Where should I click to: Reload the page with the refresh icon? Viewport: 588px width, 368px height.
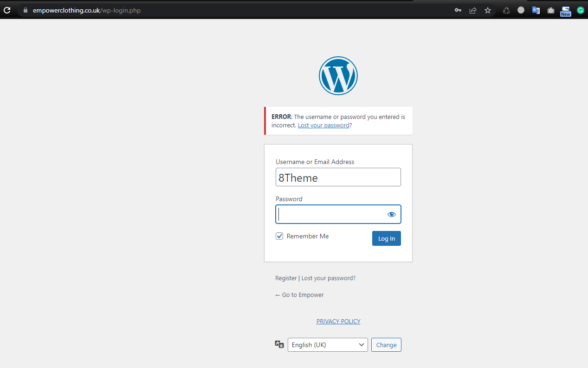click(7, 10)
